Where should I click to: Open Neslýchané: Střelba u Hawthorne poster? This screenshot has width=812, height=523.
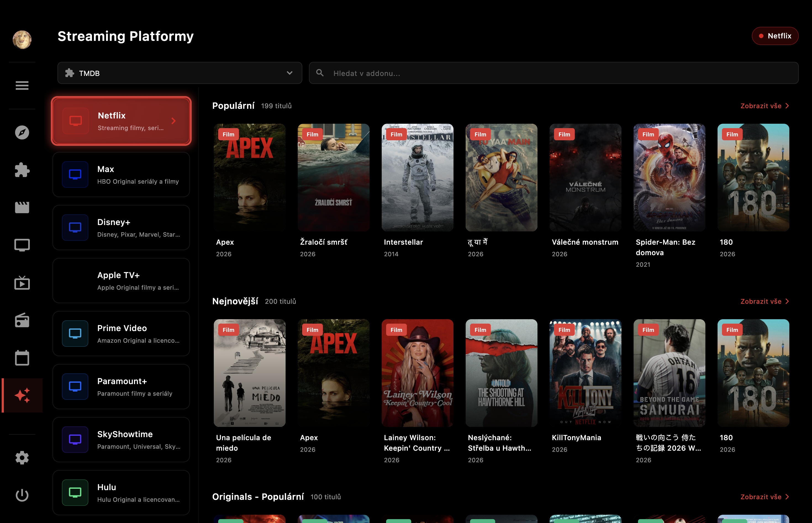(x=501, y=373)
